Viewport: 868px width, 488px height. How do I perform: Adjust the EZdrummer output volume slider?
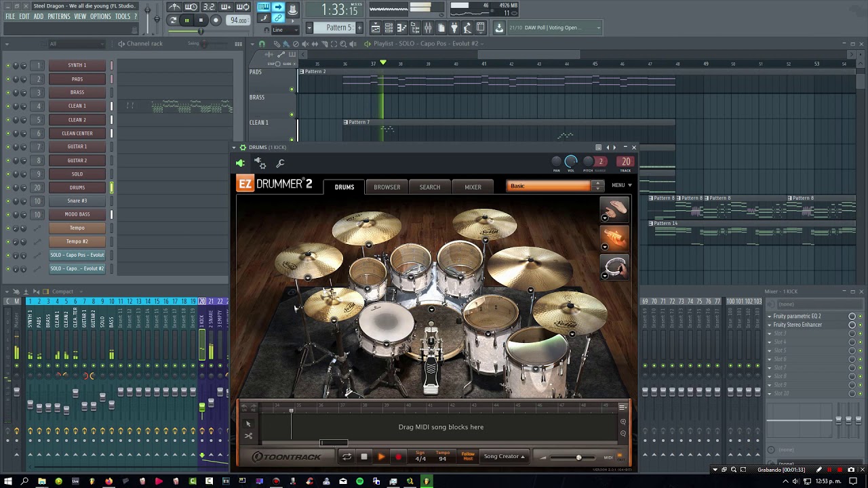click(x=578, y=457)
